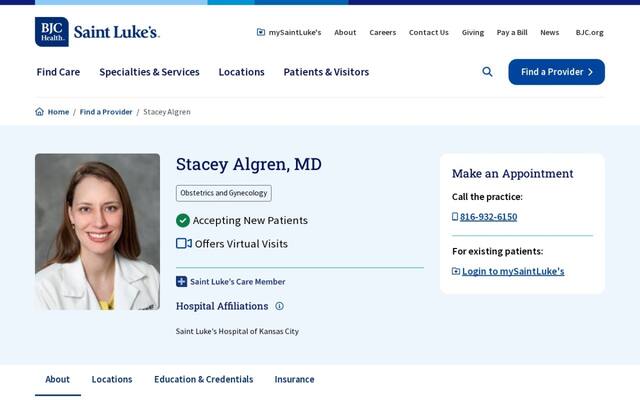Click Stacey Algren's profile photo
This screenshot has height=400, width=640.
[x=98, y=232]
